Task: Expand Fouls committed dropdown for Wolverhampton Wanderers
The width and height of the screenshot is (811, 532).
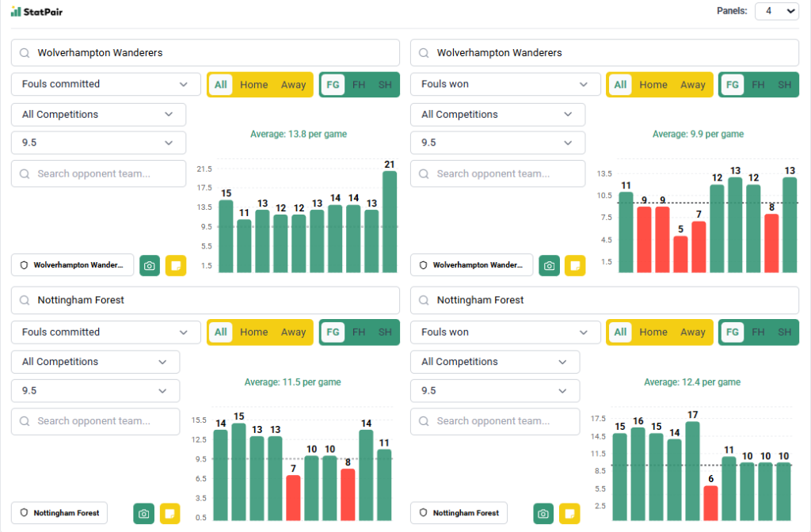Action: pos(105,84)
